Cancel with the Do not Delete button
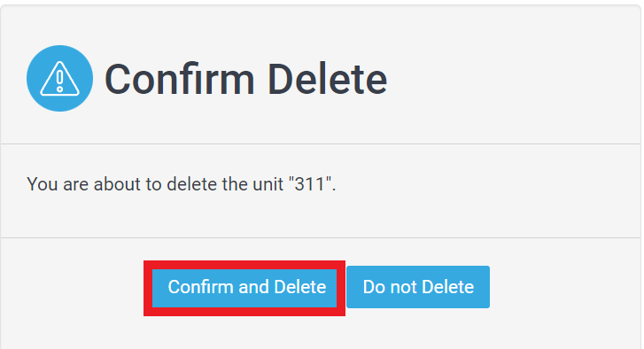Viewport: 644px width, 349px height. tap(418, 287)
